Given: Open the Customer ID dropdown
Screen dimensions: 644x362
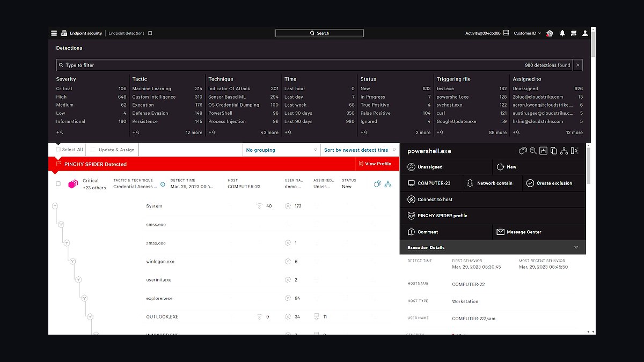Looking at the screenshot, I should tap(528, 33).
